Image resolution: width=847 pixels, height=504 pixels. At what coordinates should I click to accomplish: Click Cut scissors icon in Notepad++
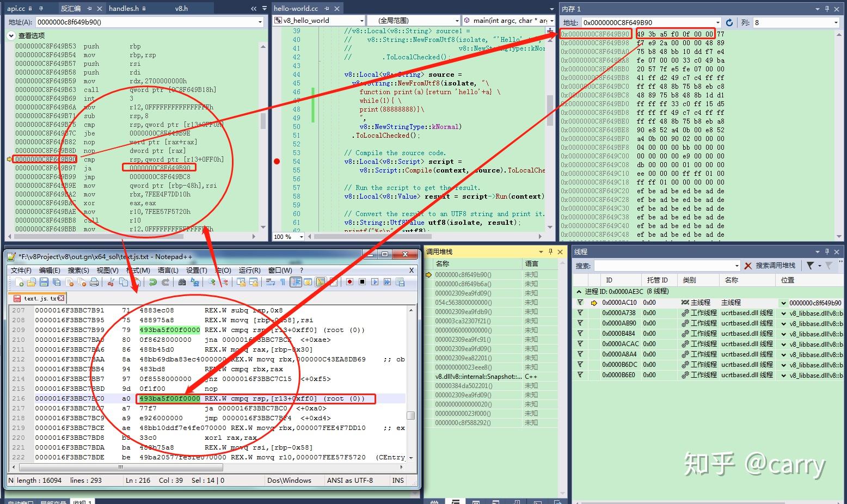(111, 282)
